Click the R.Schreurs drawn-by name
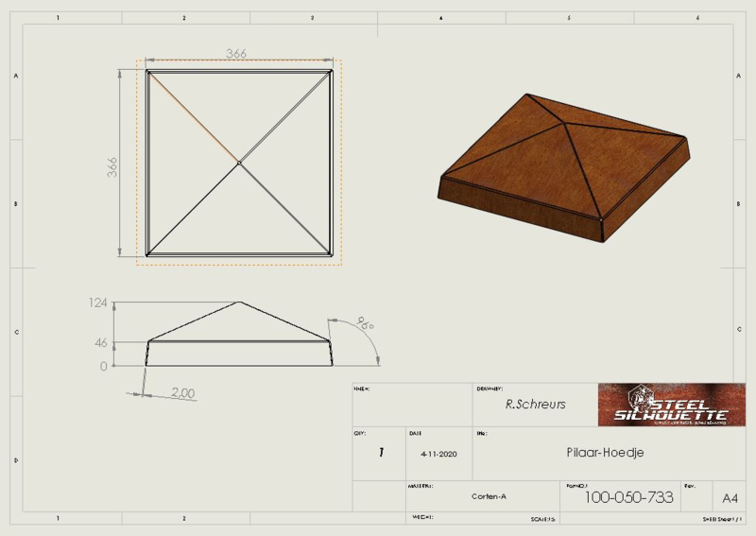756x536 pixels. (535, 405)
